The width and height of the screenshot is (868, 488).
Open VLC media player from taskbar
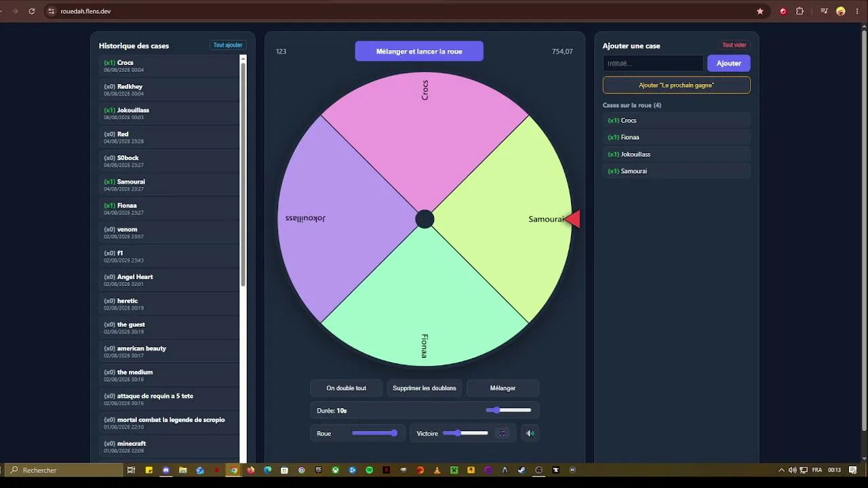click(437, 470)
